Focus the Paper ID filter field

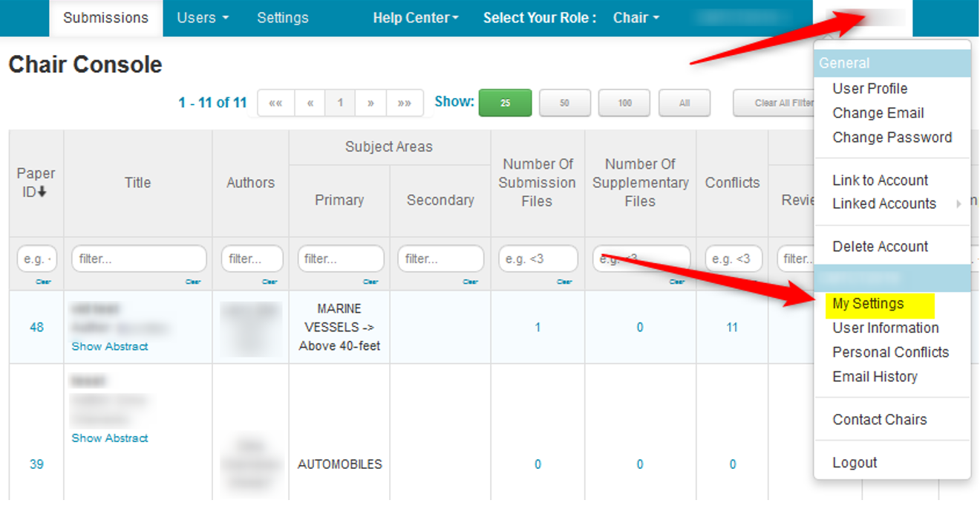click(x=36, y=259)
